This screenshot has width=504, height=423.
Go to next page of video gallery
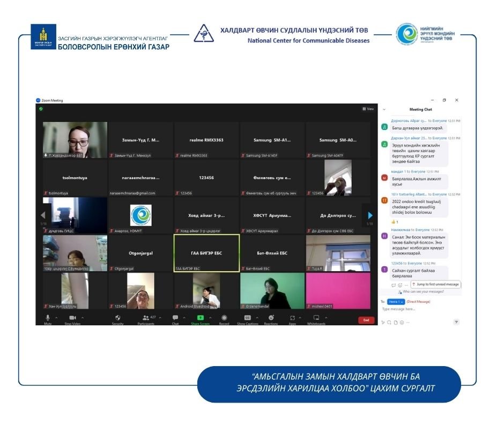pos(370,216)
